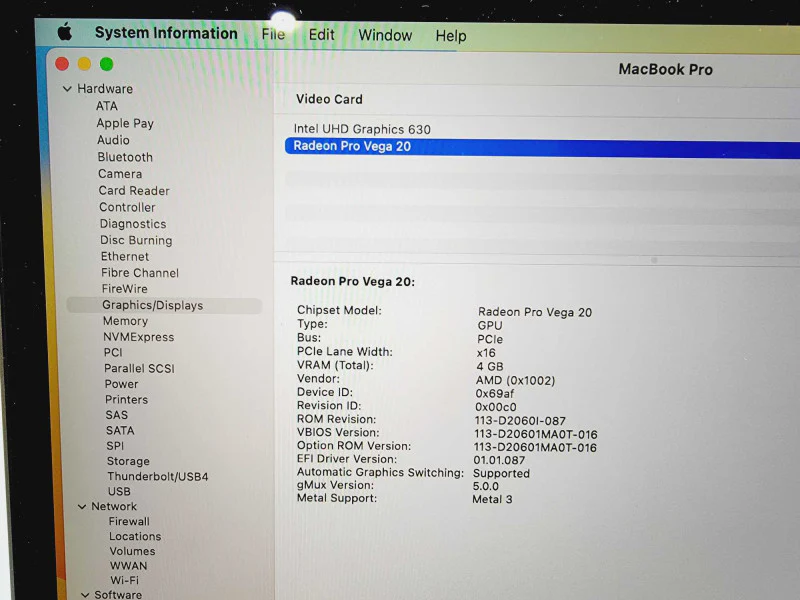Select Power in the sidebar
Screen dimensions: 800x600
pos(121,384)
